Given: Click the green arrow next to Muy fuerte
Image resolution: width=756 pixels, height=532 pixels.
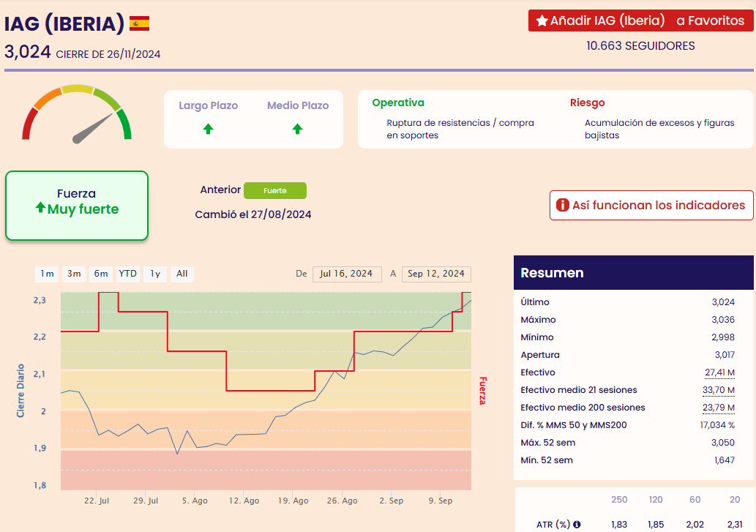Looking at the screenshot, I should click(x=40, y=209).
